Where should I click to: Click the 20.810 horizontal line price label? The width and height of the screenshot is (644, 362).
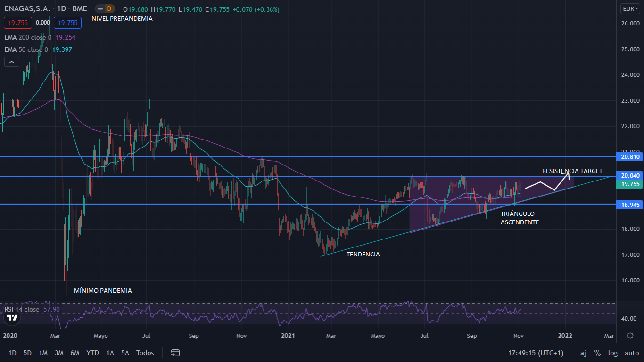click(x=629, y=156)
